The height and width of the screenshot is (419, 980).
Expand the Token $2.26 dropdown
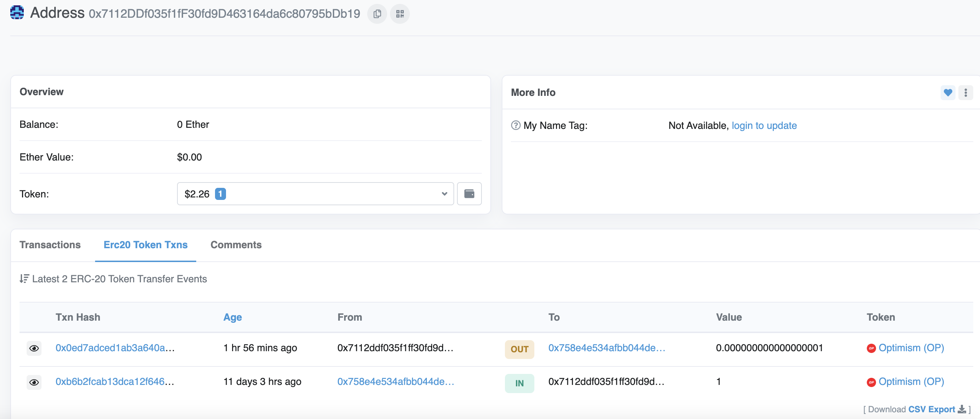click(x=315, y=194)
